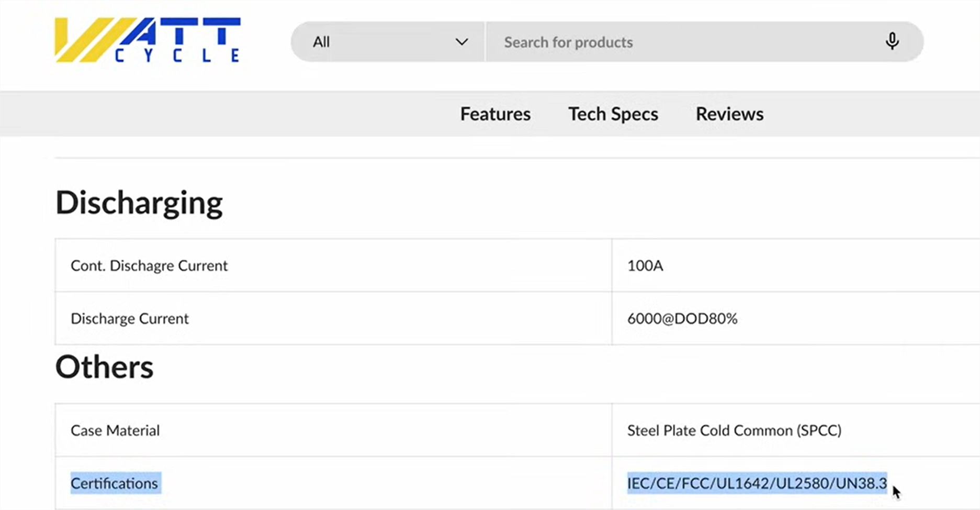
Task: Focus the Search for products field
Action: 680,42
